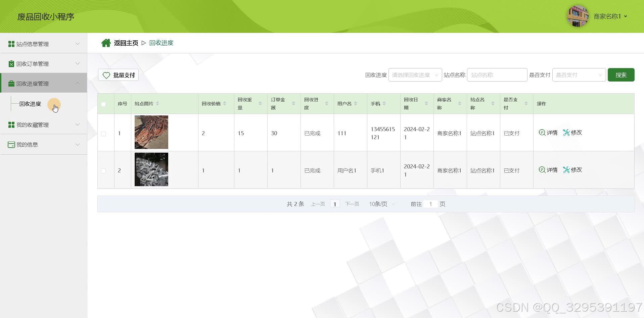Click the heart icon in 批量支付
The height and width of the screenshot is (318, 644).
[106, 75]
